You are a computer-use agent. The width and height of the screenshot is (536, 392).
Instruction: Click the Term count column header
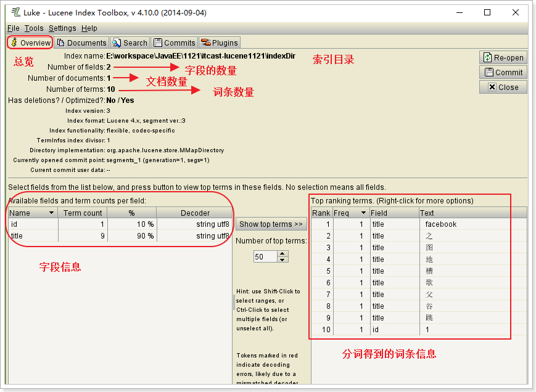83,213
